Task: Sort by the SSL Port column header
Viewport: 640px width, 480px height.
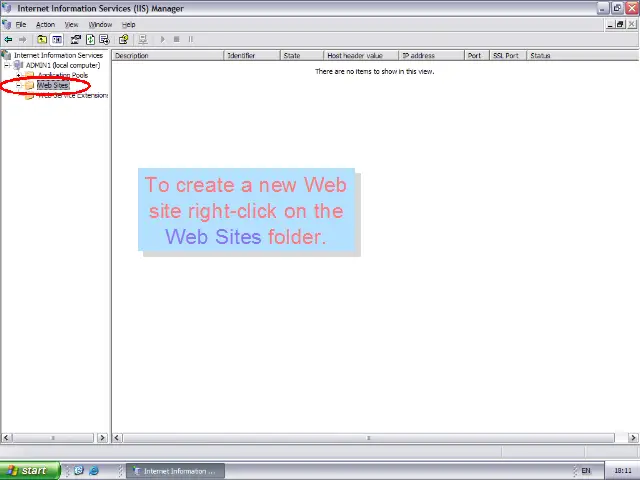Action: [x=508, y=56]
